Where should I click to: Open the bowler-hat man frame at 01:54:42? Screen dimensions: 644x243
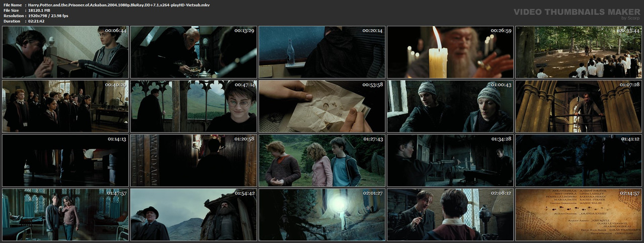click(x=194, y=215)
